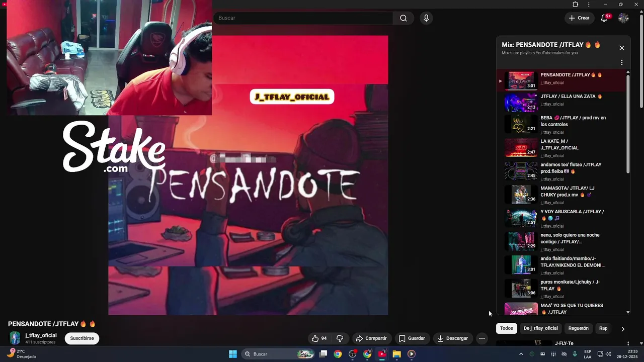Open the first Chrome taskbar icon
This screenshot has height=362, width=644.
pos(338,354)
